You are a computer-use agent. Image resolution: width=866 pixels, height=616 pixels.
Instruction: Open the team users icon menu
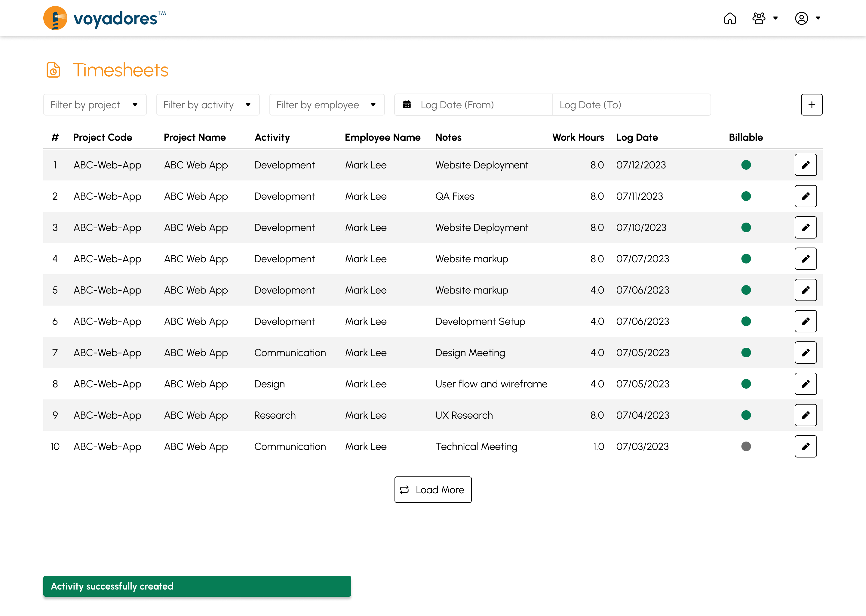[759, 18]
